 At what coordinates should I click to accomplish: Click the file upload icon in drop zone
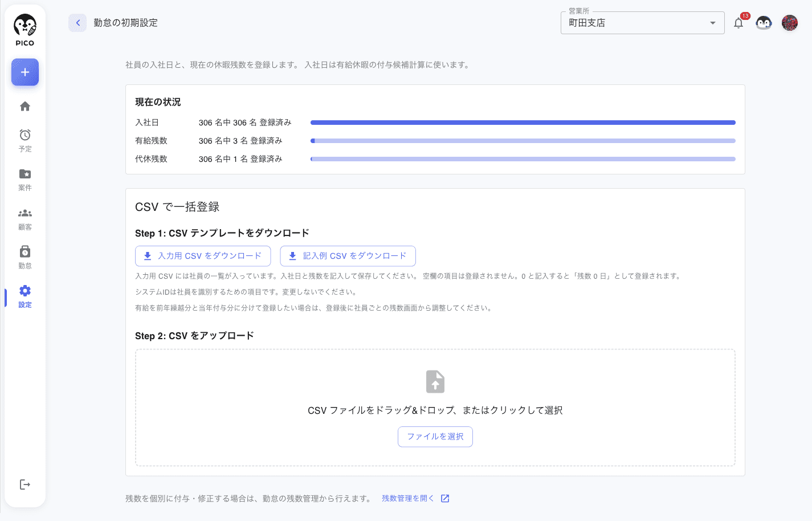click(x=435, y=382)
